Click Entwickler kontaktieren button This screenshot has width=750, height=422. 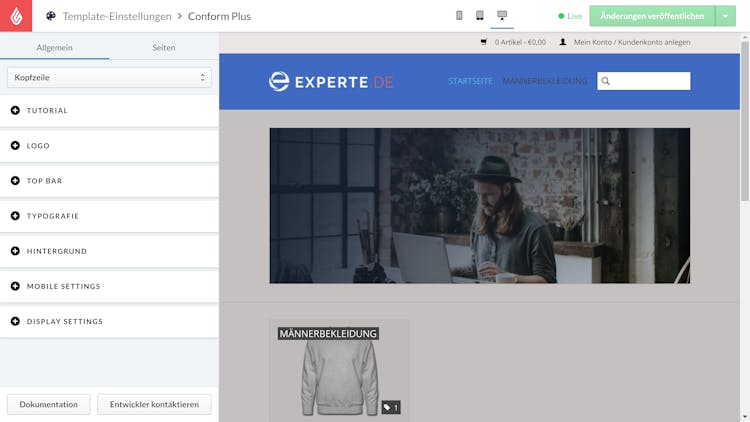pos(154,404)
